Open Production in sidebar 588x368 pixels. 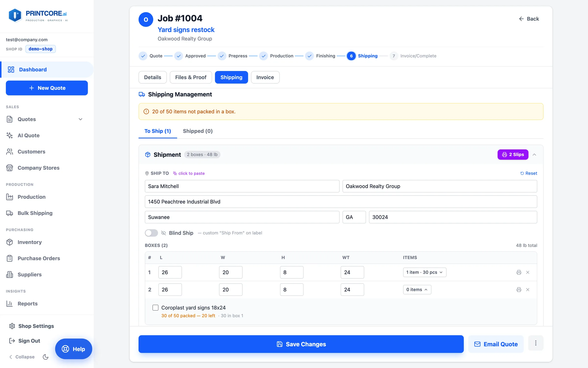31,197
